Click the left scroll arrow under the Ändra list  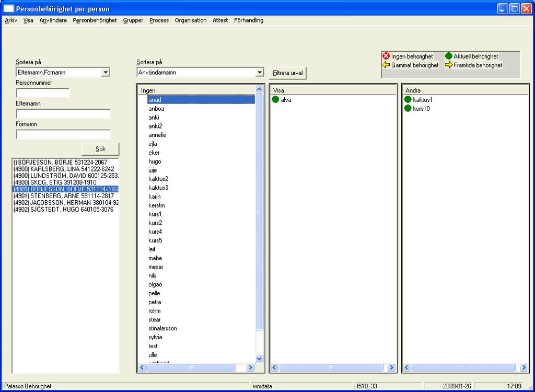click(x=406, y=367)
